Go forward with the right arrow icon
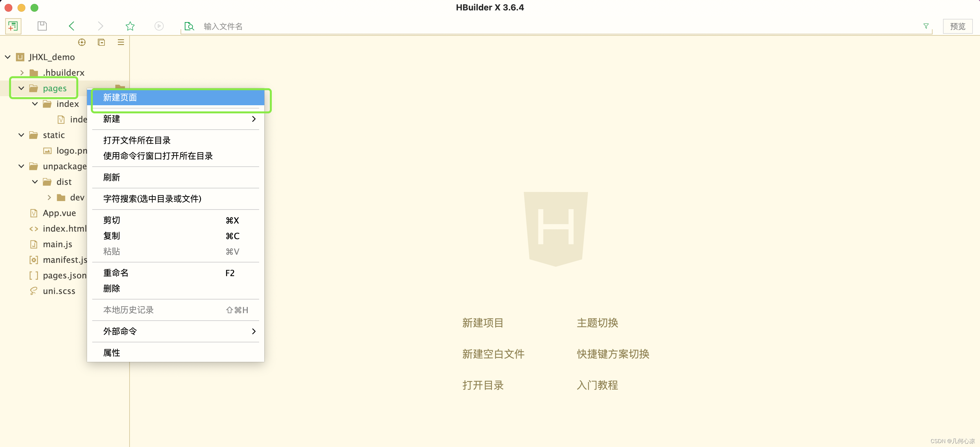Screen dimensions: 980x447 click(100, 26)
